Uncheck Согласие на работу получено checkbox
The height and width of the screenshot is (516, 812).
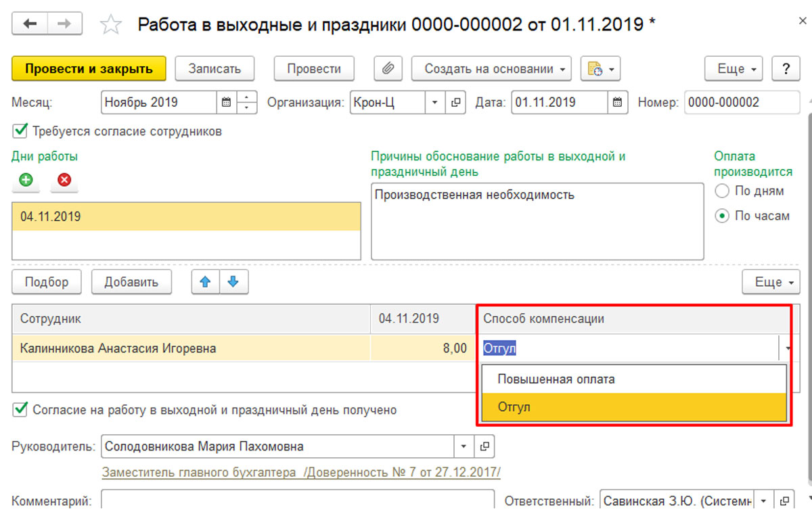[20, 409]
